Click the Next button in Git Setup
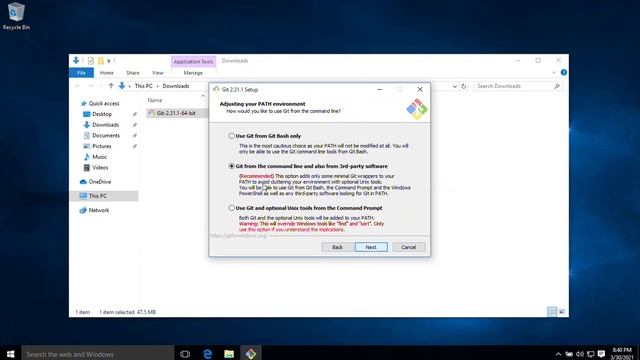Screen dimensions: 640x360 (x=371, y=247)
